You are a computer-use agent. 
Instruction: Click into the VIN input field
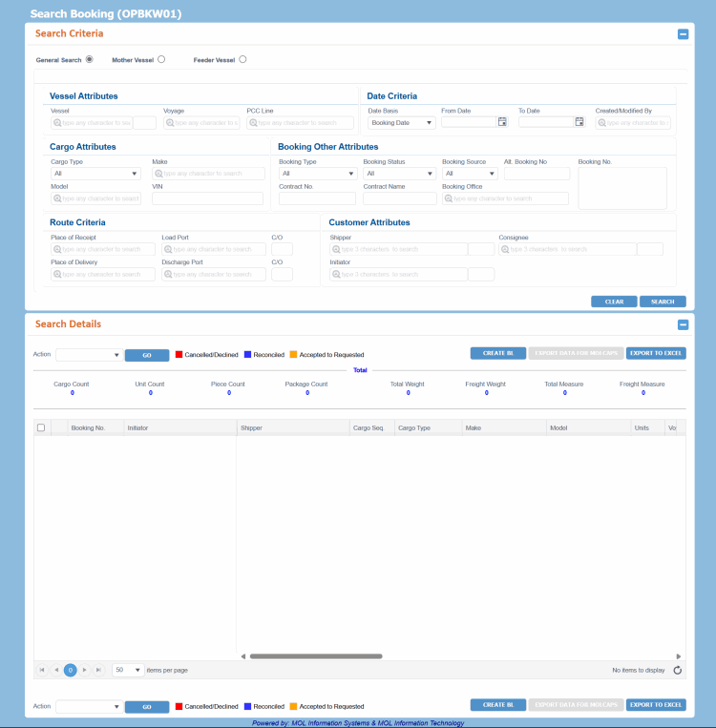coord(207,198)
